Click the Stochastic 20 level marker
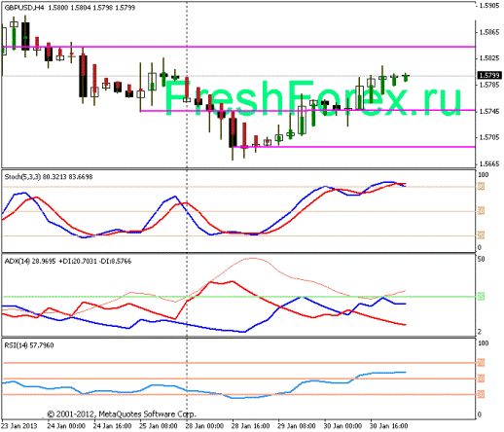 coord(481,235)
